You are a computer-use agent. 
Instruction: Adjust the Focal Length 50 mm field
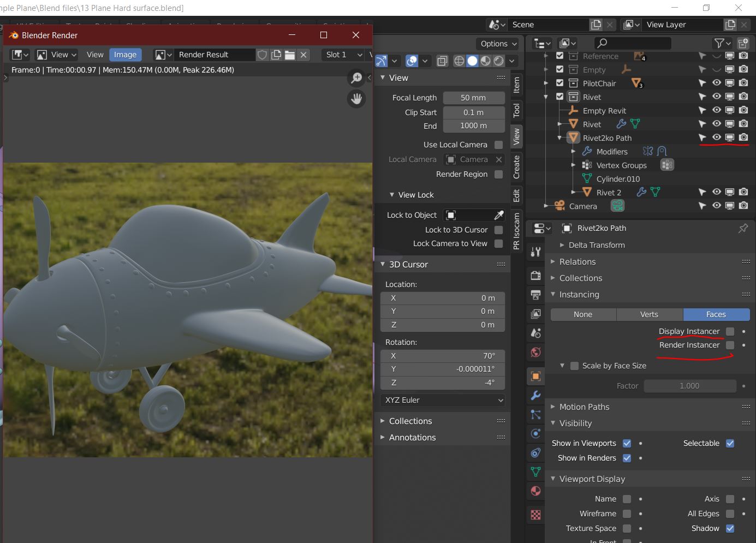pos(473,98)
